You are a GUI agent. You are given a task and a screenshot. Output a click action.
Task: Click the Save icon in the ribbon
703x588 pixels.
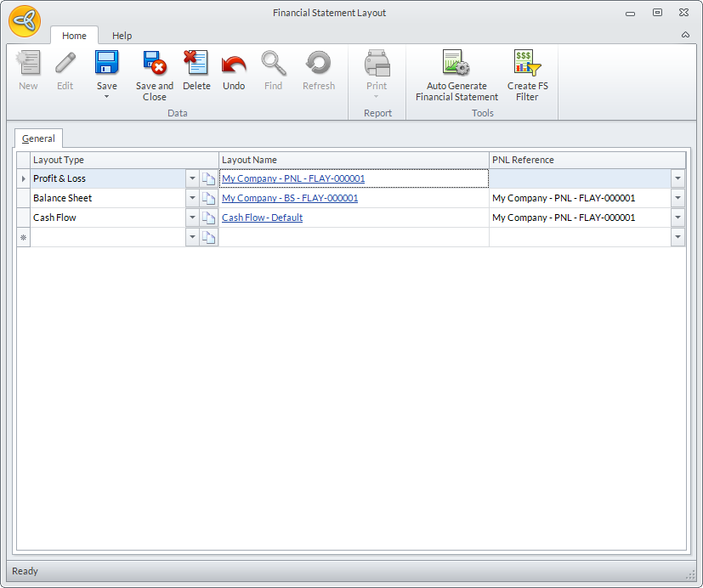point(107,64)
